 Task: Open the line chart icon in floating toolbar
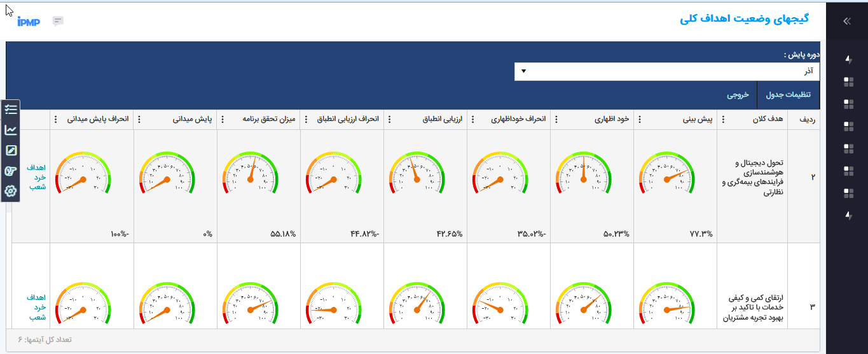(11, 130)
